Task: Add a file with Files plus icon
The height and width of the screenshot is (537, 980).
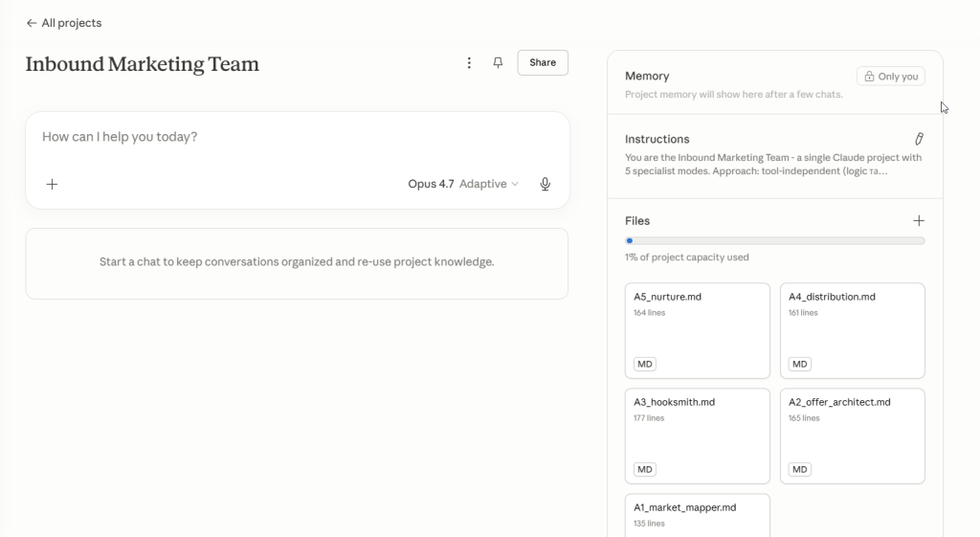Action: [919, 221]
